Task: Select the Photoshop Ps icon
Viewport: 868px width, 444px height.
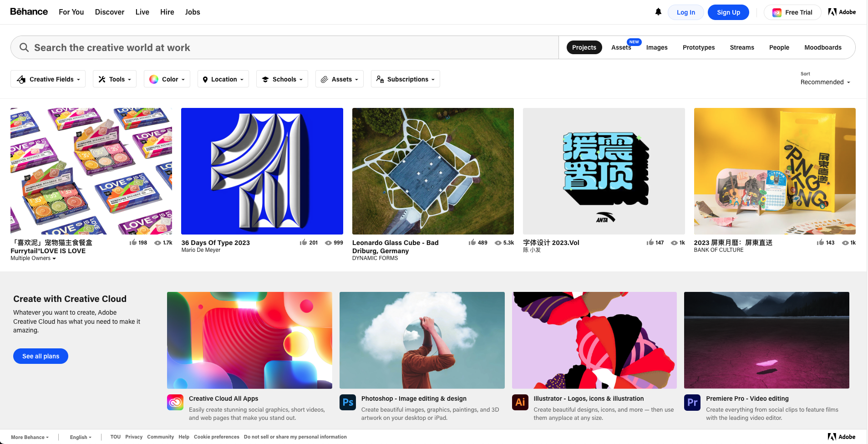Action: coord(347,402)
